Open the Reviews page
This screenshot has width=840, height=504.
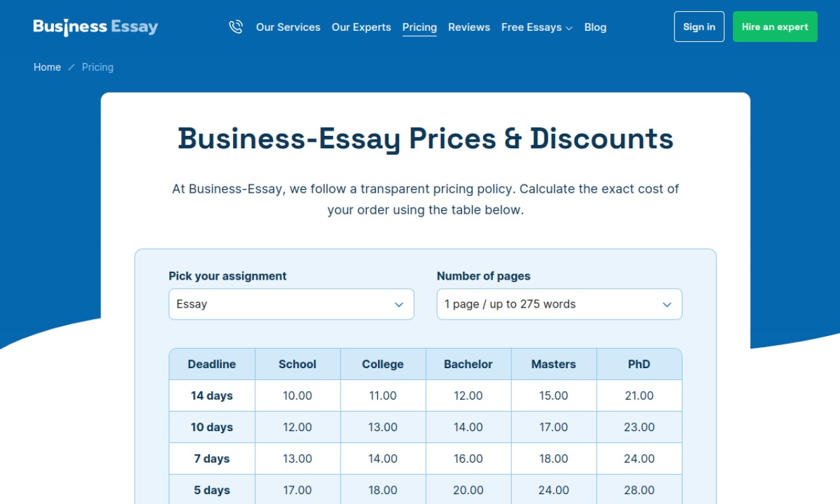click(469, 27)
